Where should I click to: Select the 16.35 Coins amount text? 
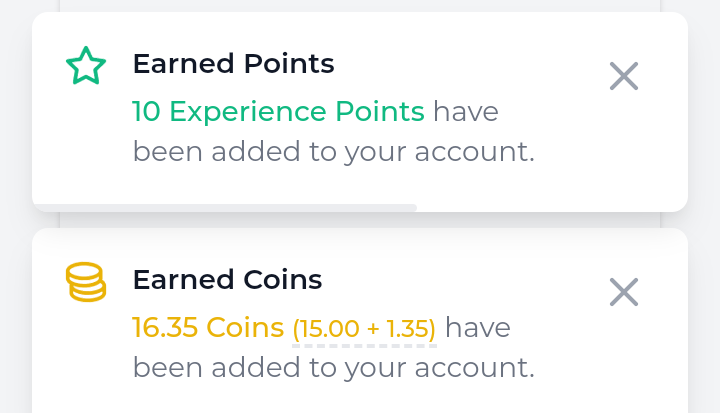[208, 327]
